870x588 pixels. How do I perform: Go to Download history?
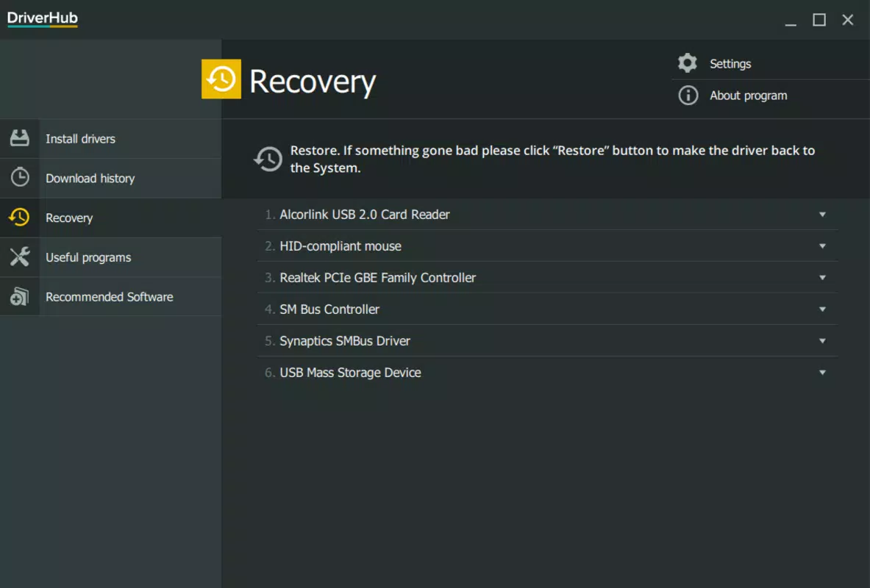(x=111, y=178)
